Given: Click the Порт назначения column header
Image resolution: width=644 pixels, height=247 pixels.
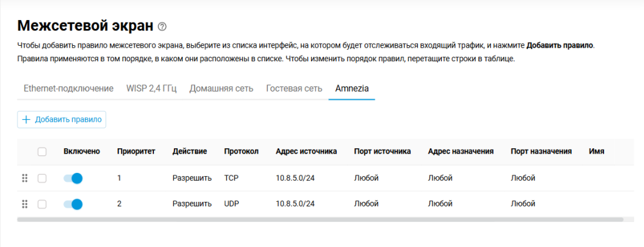Looking at the screenshot, I should pyautogui.click(x=542, y=152).
